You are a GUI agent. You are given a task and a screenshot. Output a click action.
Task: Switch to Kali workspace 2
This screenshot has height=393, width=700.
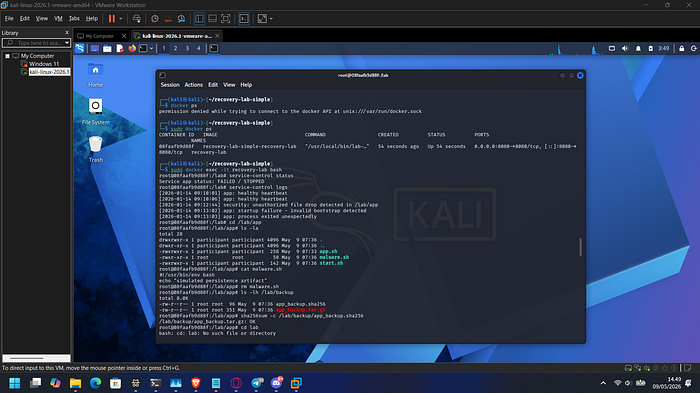point(175,48)
